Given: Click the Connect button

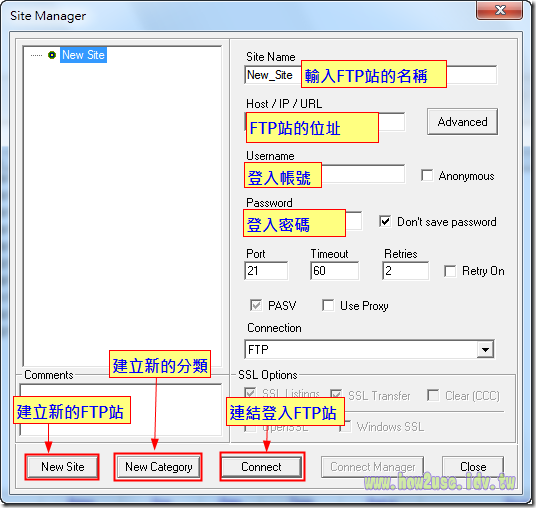Looking at the screenshot, I should click(x=262, y=467).
